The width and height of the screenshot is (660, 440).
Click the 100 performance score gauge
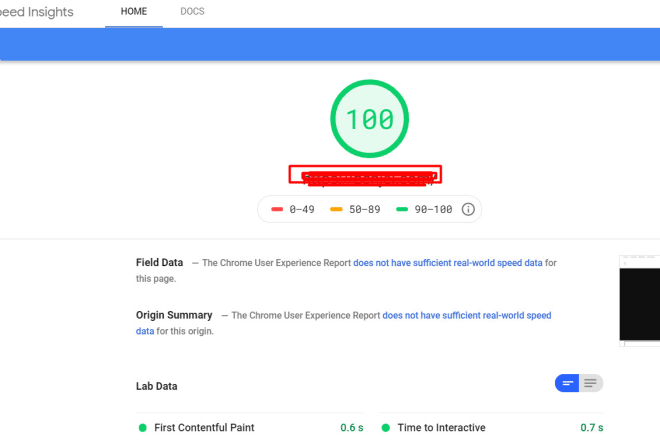point(370,119)
